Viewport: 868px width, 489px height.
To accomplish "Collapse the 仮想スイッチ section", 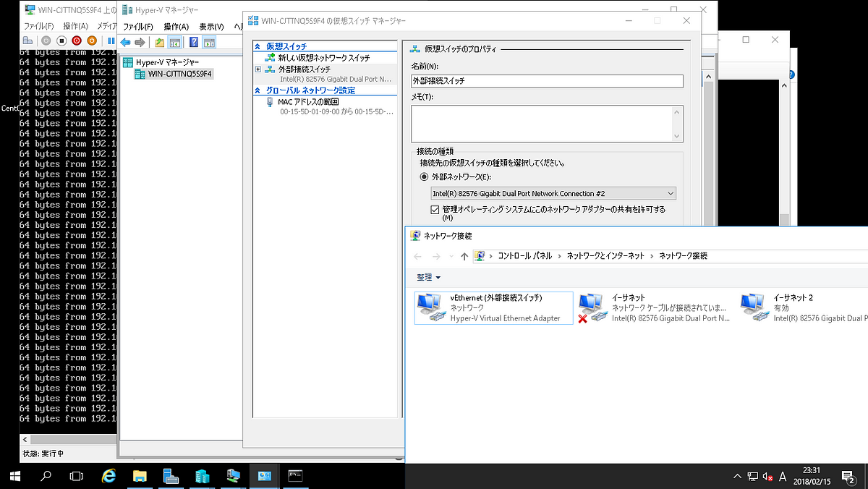I will [x=259, y=46].
